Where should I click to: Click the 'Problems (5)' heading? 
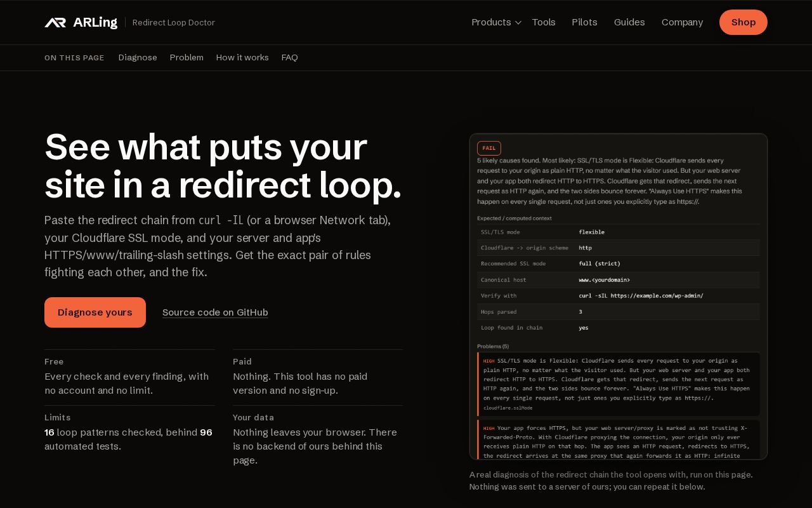click(493, 346)
